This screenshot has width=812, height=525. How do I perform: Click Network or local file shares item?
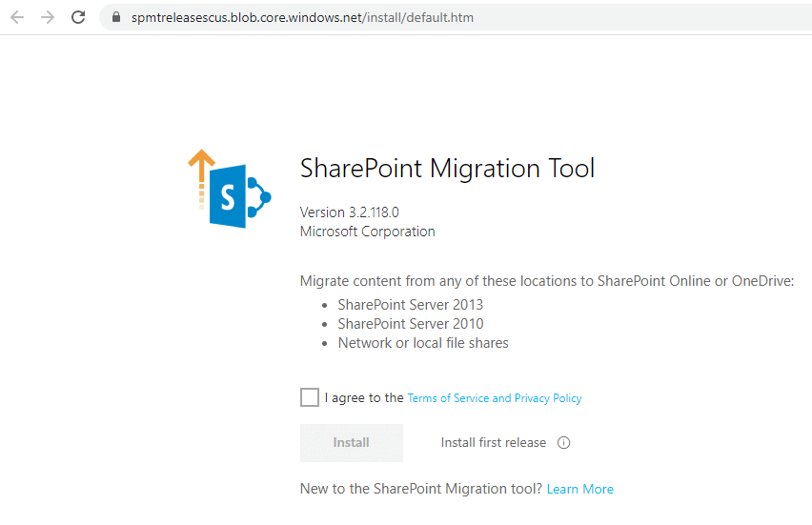click(x=423, y=343)
